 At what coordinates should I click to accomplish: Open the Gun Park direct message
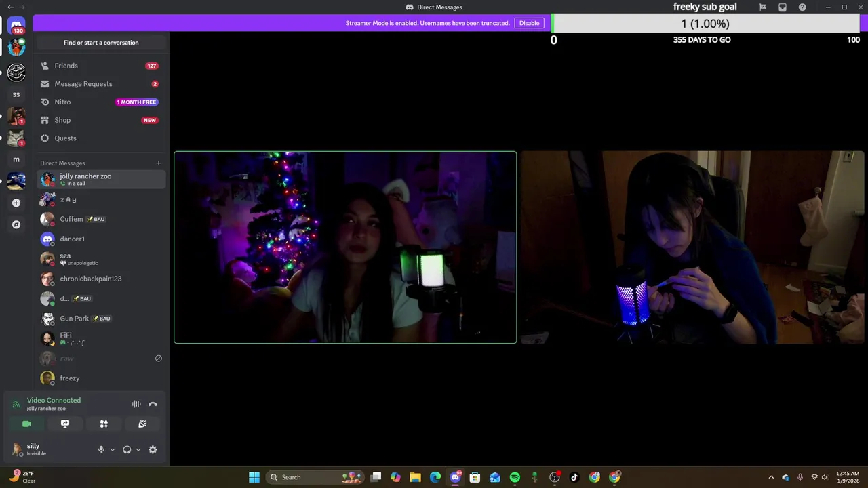pyautogui.click(x=101, y=318)
